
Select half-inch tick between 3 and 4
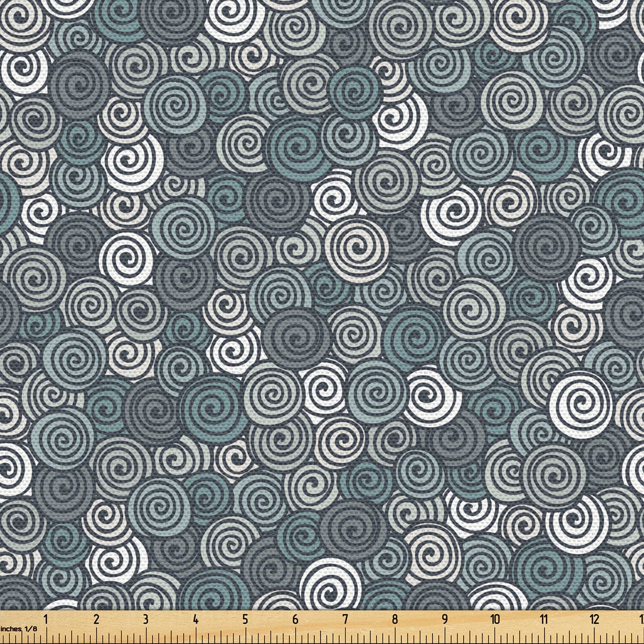click(171, 637)
